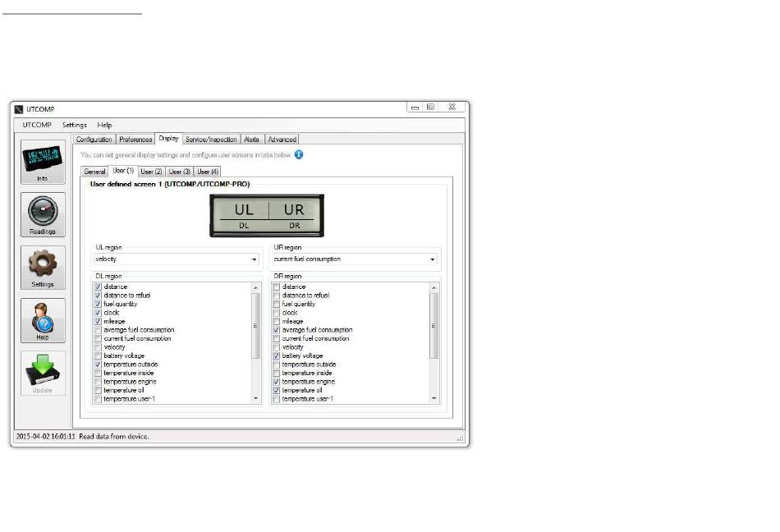Check temperature inside in DL region
780x532 pixels.
click(98, 373)
